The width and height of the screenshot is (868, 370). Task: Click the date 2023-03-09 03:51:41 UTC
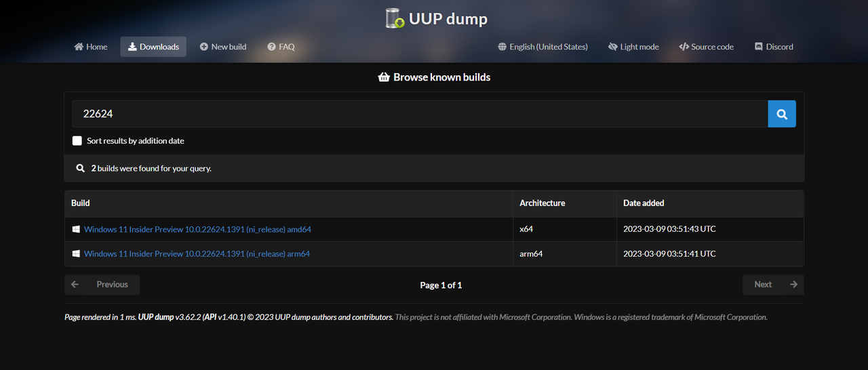click(669, 253)
